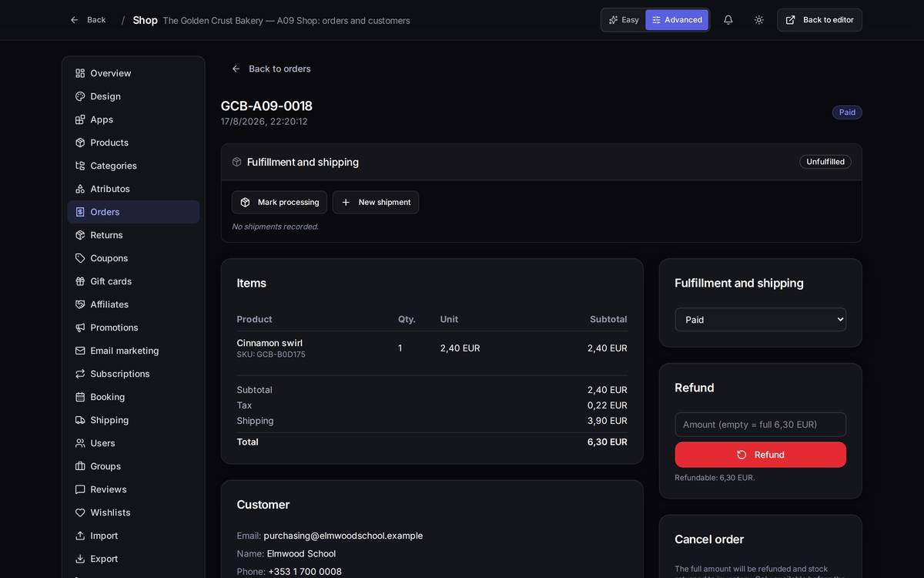Screen dimensions: 924x578
Task: Click the top-left Back button
Action: pos(88,20)
